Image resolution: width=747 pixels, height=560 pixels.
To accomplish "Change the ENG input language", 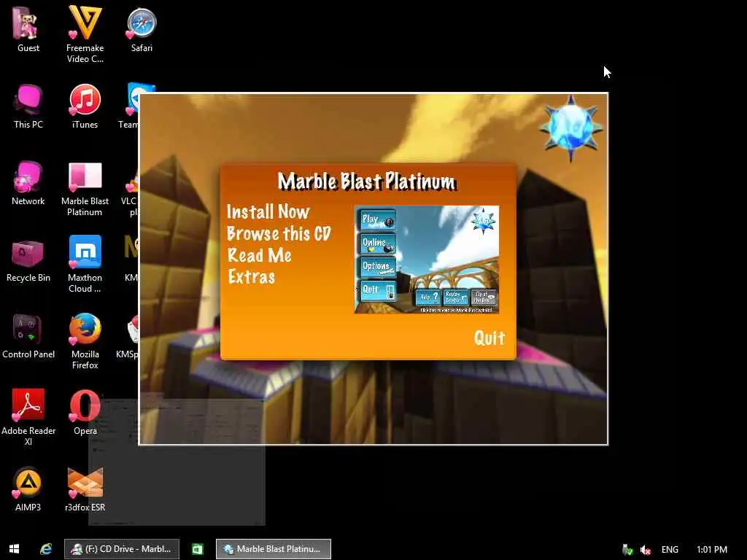I will pos(670,550).
